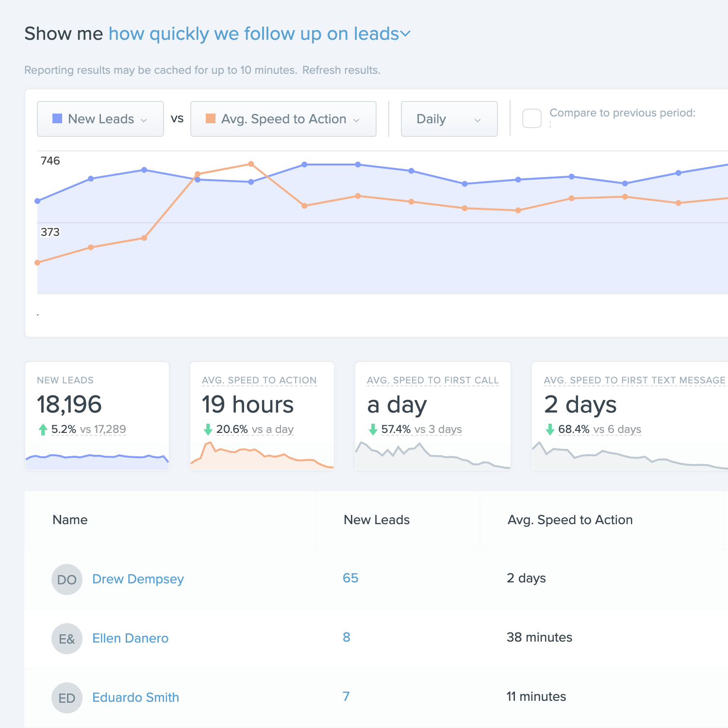The height and width of the screenshot is (728, 728).
Task: Click the orange Avg. Speed to Action swatch
Action: (x=211, y=118)
